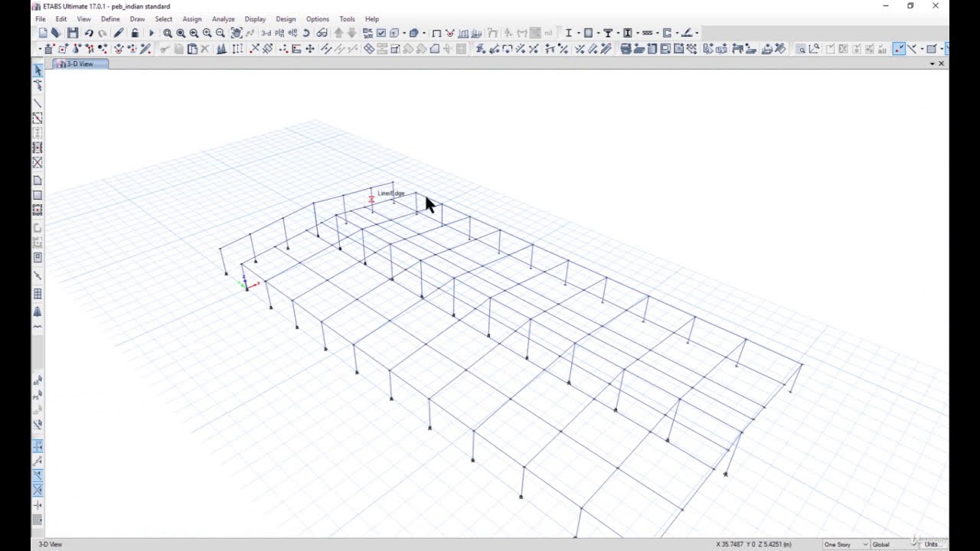This screenshot has height=551, width=980.
Task: Click the Rotate 3D View icon
Action: coord(306,33)
